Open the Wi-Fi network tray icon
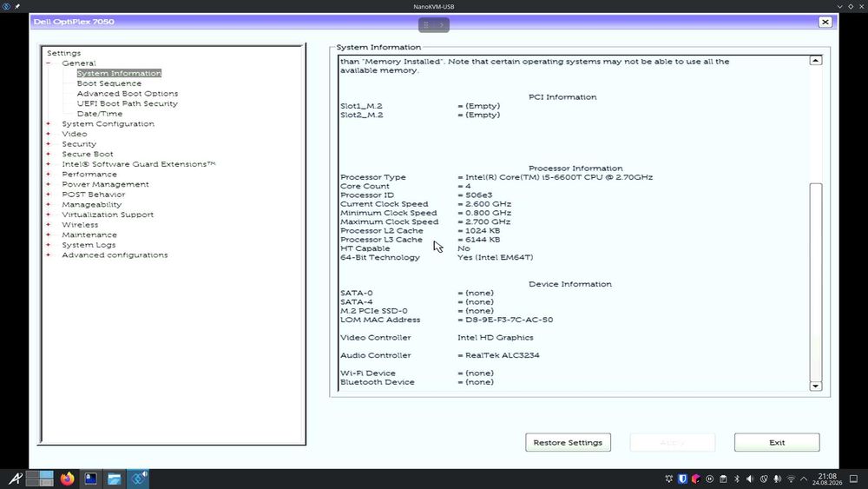 point(791,479)
